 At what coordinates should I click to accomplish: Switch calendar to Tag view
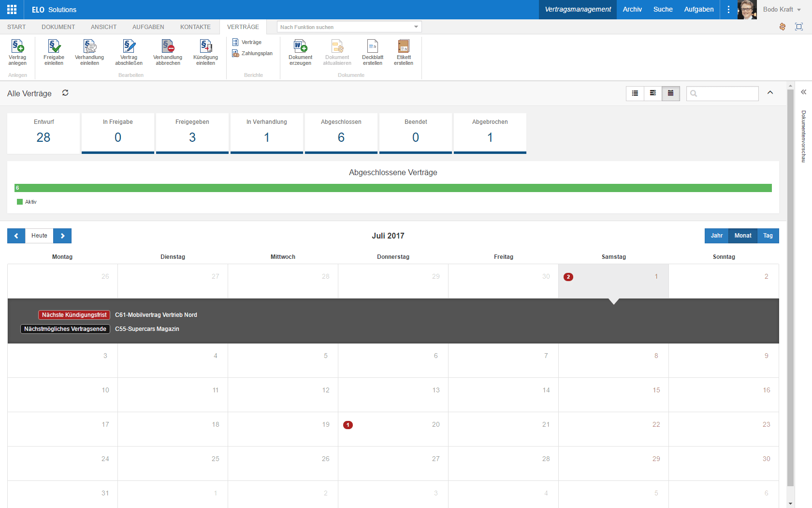768,236
